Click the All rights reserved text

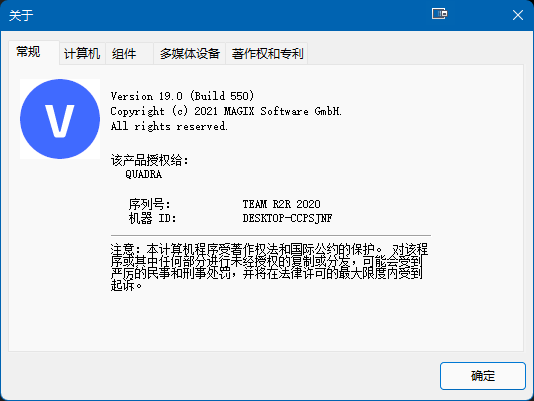169,126
